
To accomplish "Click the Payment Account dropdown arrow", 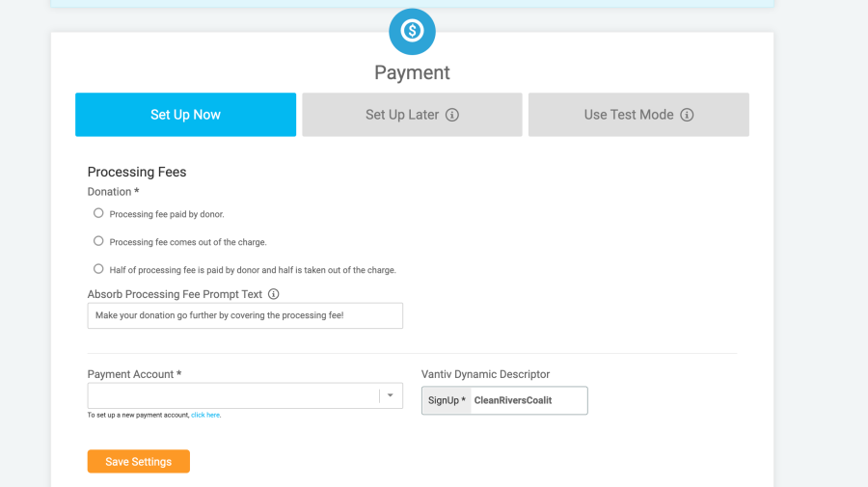I will click(x=391, y=395).
